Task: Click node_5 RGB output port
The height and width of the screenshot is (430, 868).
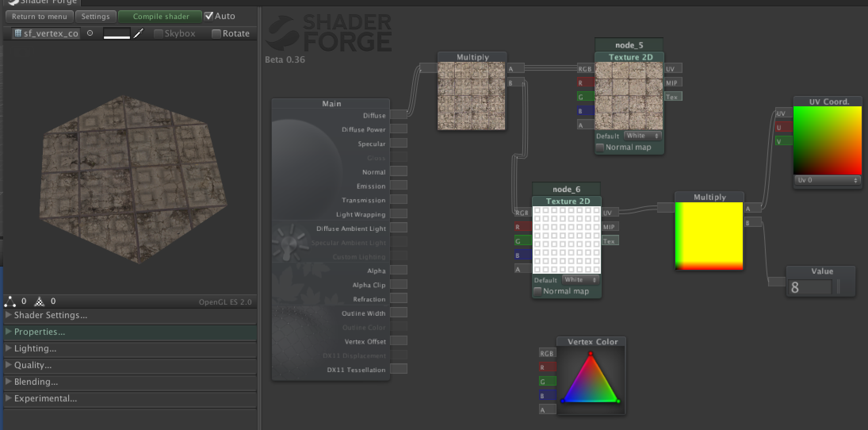Action: [x=585, y=69]
